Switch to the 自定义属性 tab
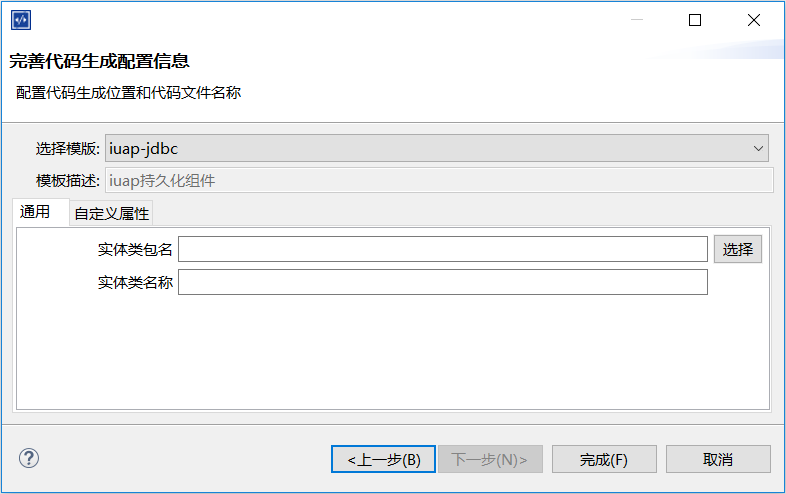This screenshot has width=786, height=494. tap(111, 213)
